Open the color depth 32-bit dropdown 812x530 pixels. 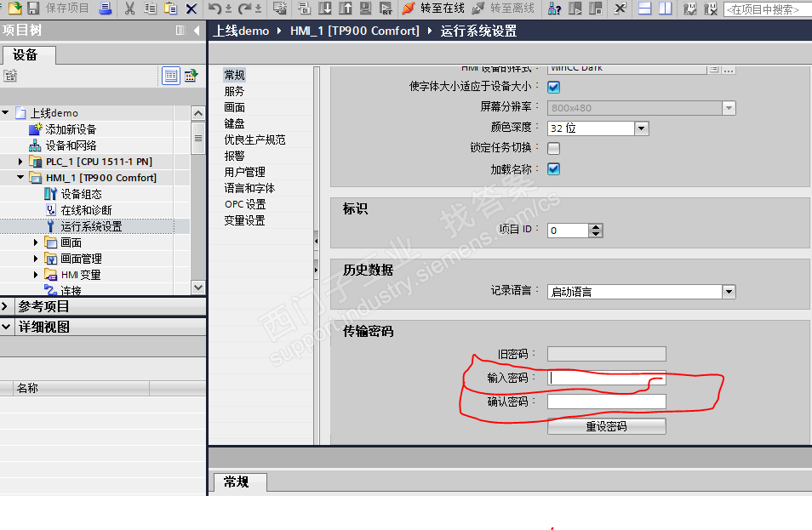pyautogui.click(x=641, y=128)
